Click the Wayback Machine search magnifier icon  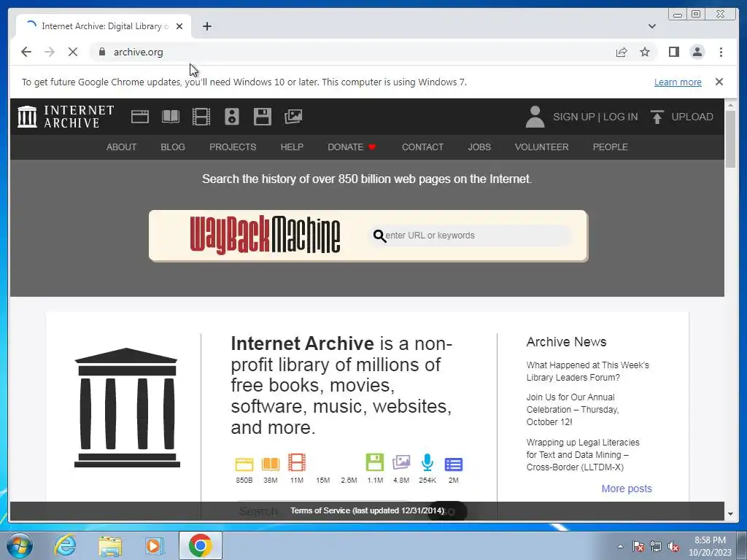point(379,236)
